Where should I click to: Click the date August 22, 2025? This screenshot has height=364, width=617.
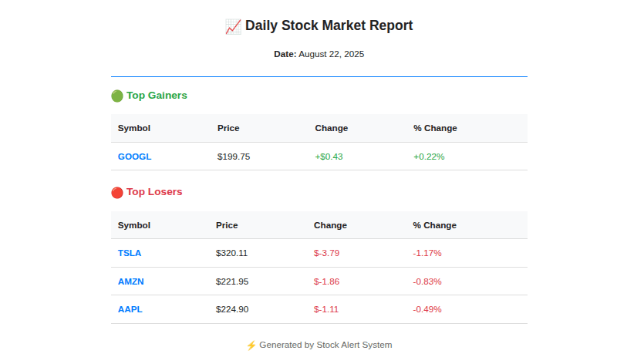point(332,54)
